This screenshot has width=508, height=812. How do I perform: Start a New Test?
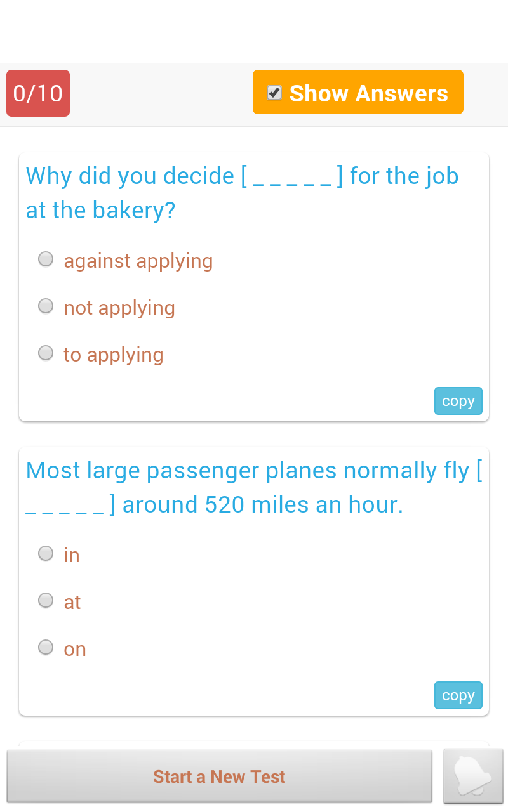point(219,776)
